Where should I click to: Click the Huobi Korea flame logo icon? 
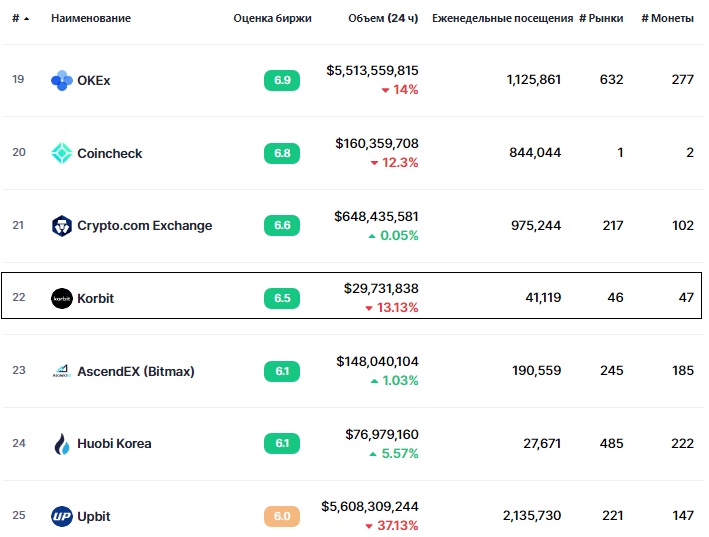coord(61,443)
